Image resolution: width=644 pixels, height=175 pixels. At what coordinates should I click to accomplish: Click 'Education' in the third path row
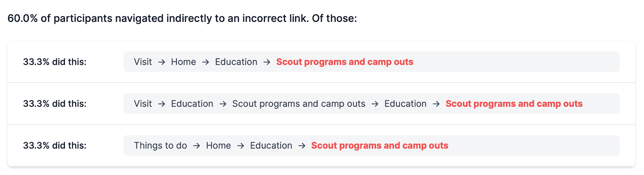(271, 145)
